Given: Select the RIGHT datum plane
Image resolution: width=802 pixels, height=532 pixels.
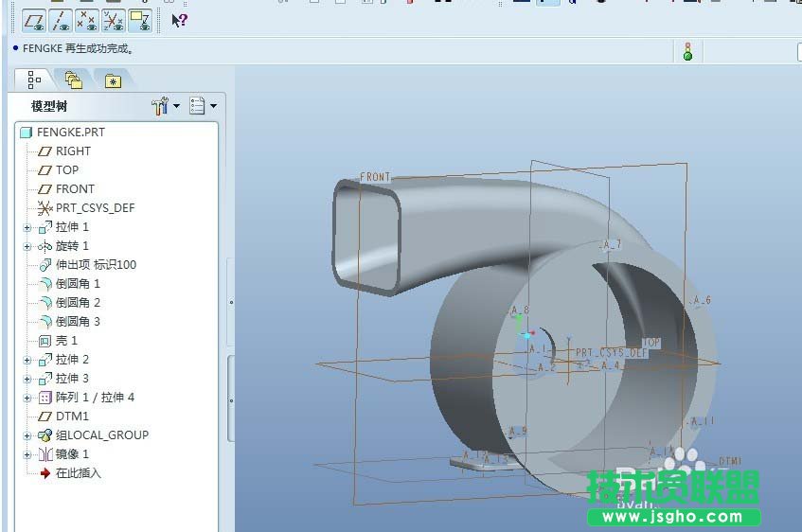Looking at the screenshot, I should tap(73, 151).
